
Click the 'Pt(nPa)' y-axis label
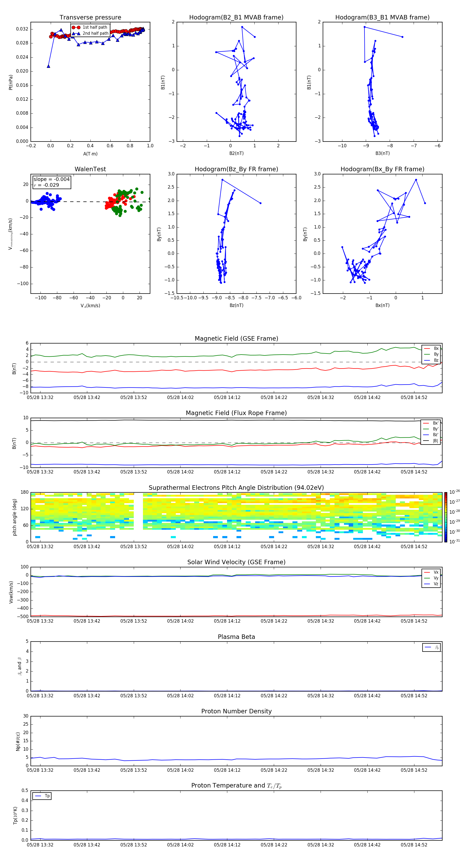pyautogui.click(x=11, y=82)
